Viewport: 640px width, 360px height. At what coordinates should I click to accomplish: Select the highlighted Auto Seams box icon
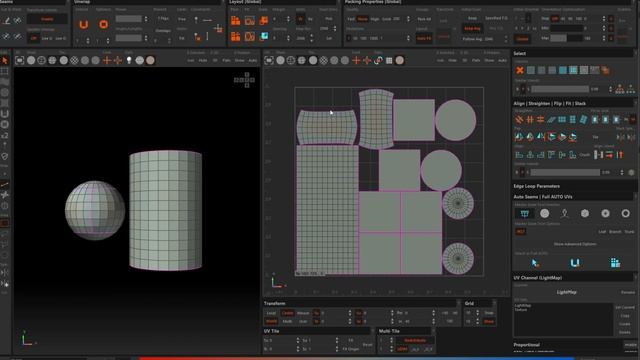524,213
